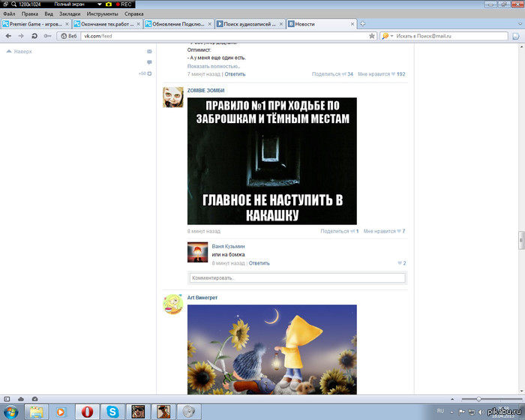Expand the Полный экран recorder dropdown
This screenshot has width=525, height=420.
point(100,4)
